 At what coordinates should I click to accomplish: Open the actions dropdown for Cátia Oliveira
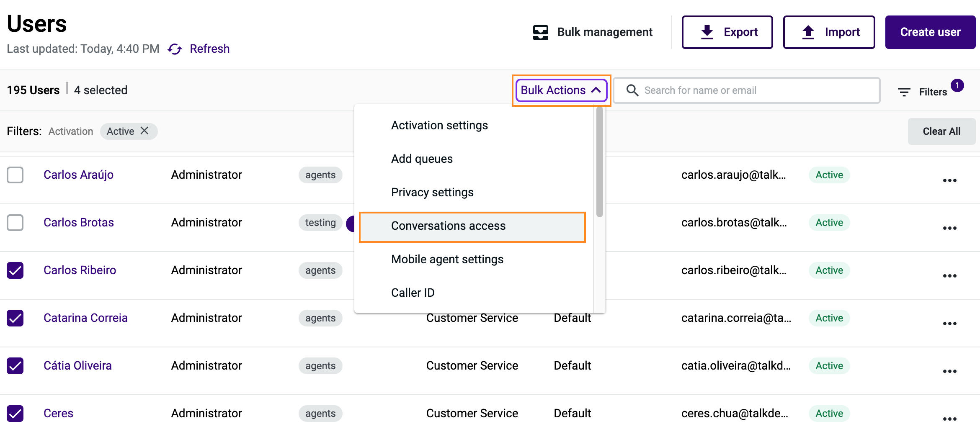point(949,370)
